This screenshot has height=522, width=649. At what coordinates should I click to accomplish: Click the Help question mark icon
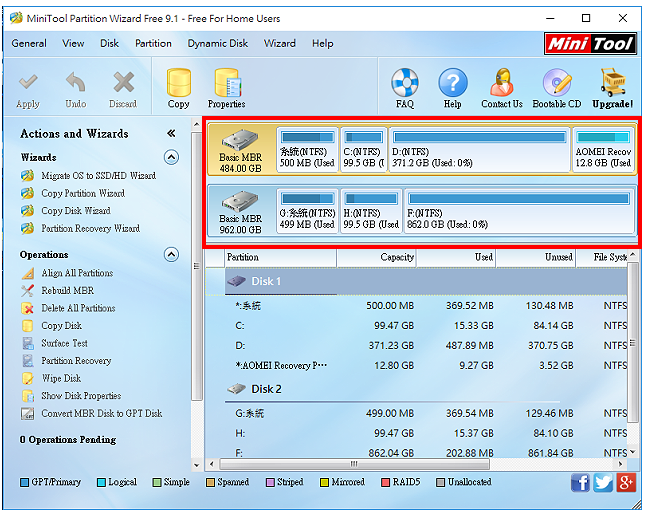tap(453, 82)
